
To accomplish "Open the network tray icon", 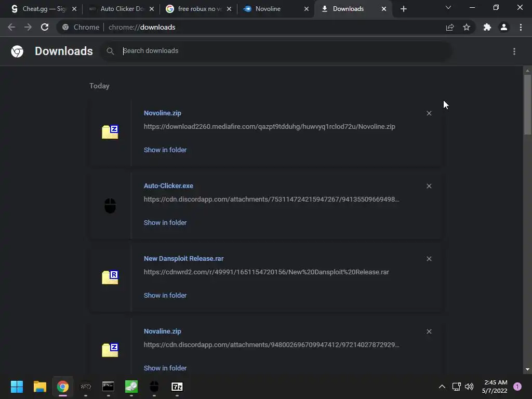I will point(456,387).
